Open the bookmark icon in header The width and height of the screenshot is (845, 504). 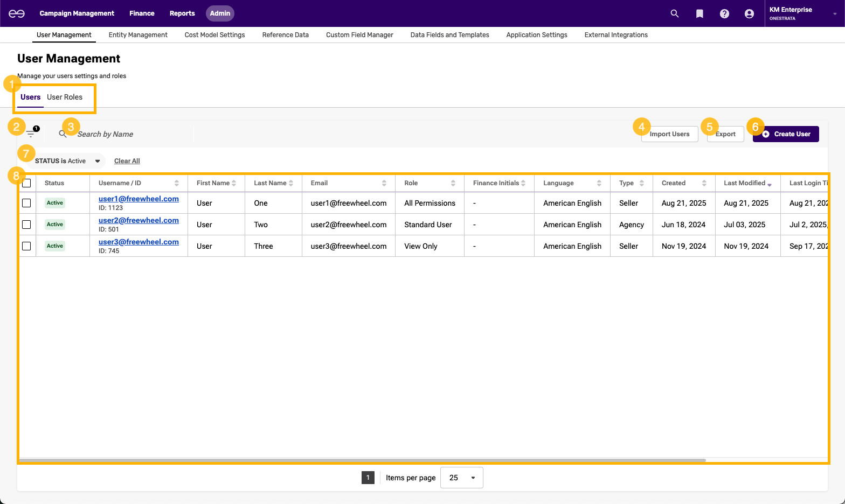pos(699,13)
